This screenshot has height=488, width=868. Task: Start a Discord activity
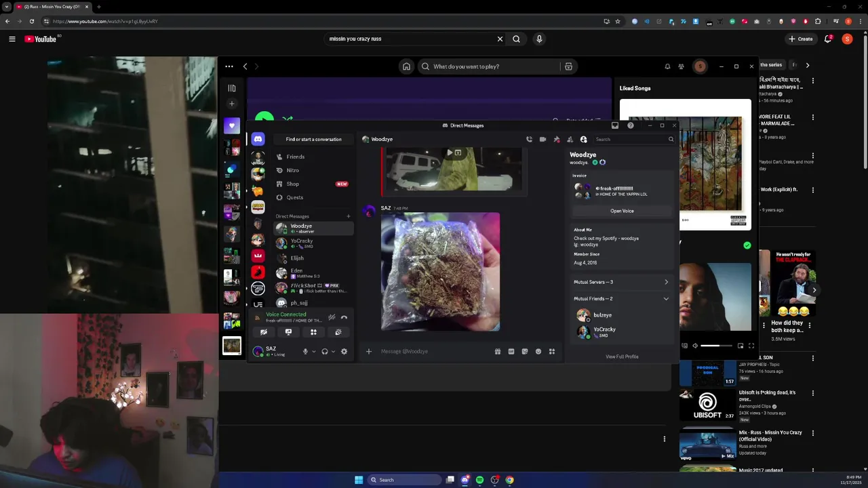pyautogui.click(x=313, y=332)
